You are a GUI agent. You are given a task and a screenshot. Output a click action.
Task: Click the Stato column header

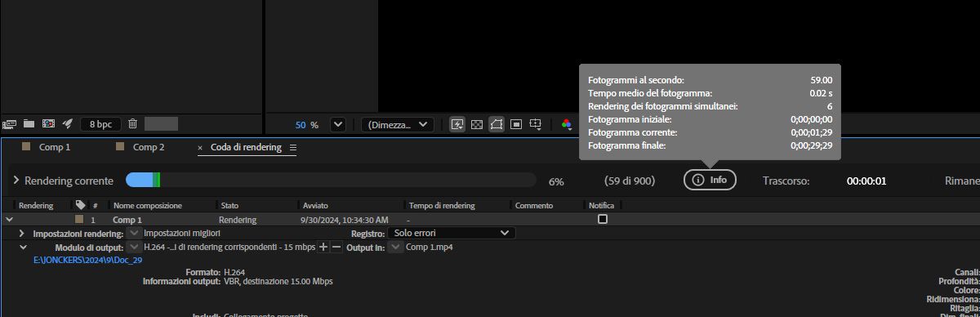point(229,206)
